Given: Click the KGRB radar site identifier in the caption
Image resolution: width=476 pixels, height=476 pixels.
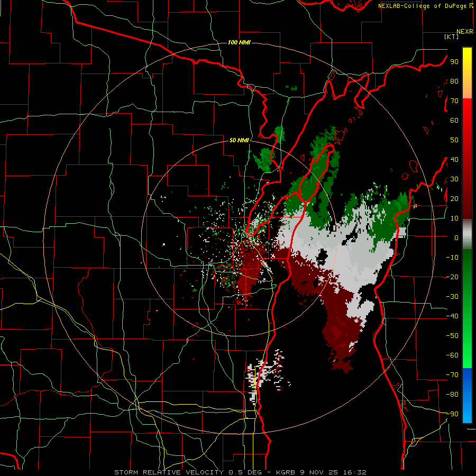Looking at the screenshot, I should click(286, 472).
